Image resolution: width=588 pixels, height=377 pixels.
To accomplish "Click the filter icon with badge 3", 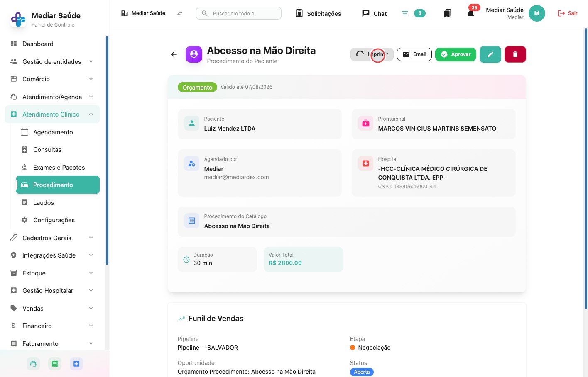I will click(x=405, y=13).
